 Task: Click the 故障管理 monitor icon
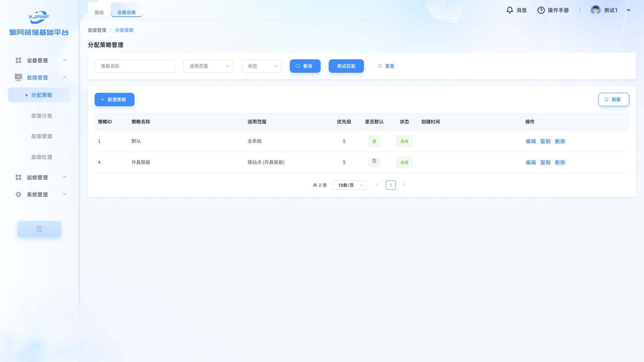[x=18, y=77]
